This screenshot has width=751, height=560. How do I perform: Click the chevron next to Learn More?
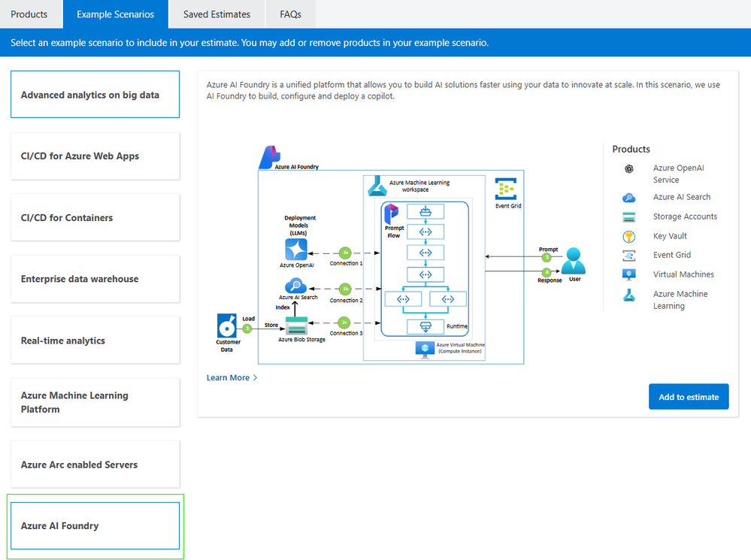(x=256, y=377)
